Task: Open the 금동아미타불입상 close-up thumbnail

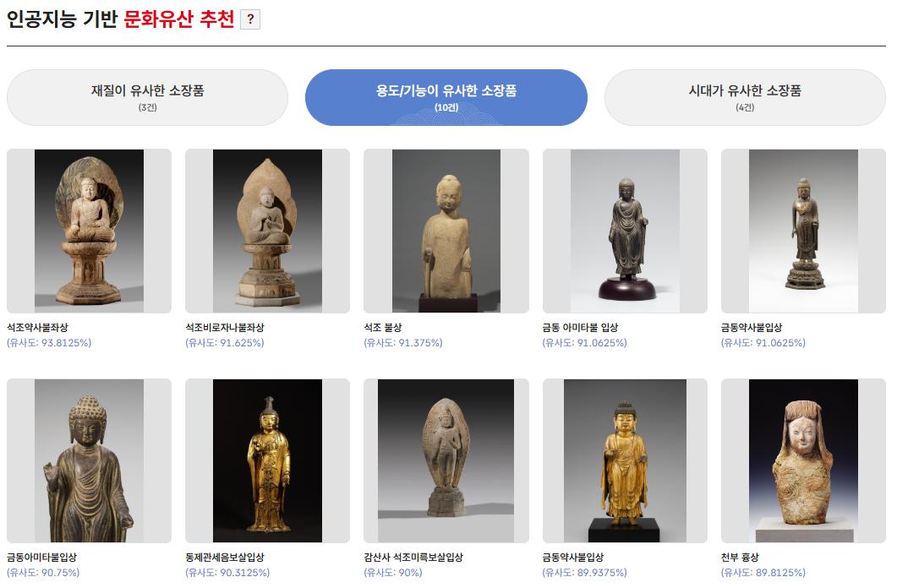Action: tap(90, 460)
